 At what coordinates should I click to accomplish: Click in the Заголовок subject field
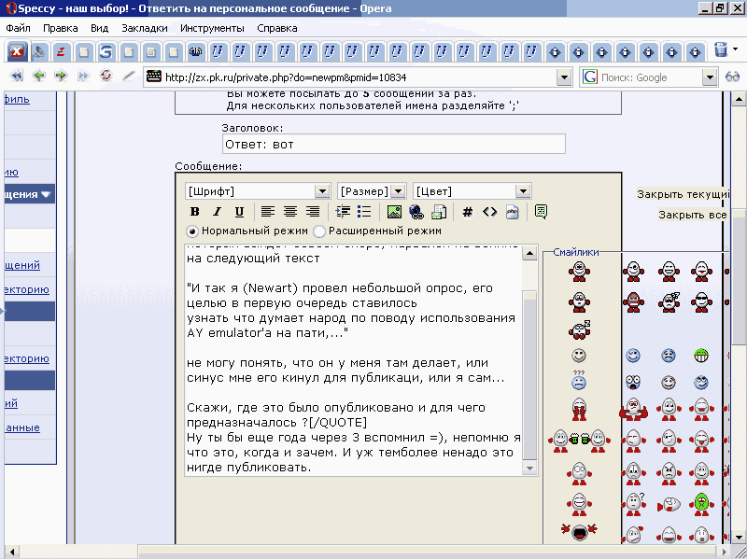[x=393, y=144]
